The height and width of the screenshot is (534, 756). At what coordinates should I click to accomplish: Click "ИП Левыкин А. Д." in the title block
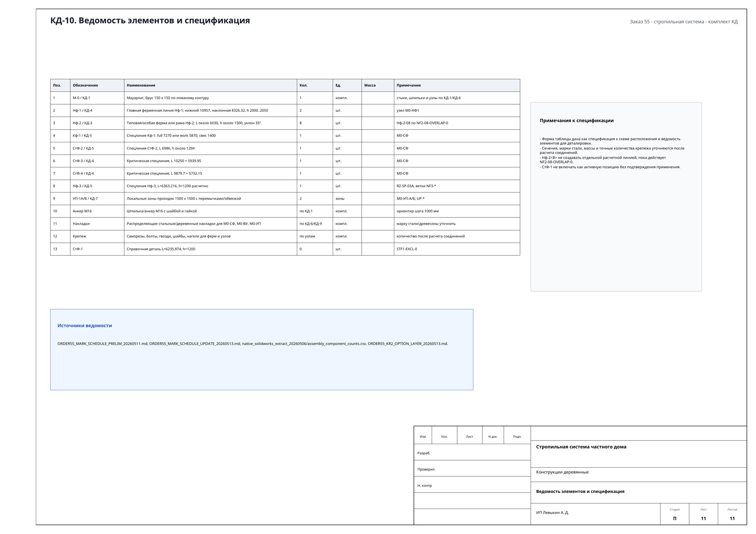(x=552, y=513)
